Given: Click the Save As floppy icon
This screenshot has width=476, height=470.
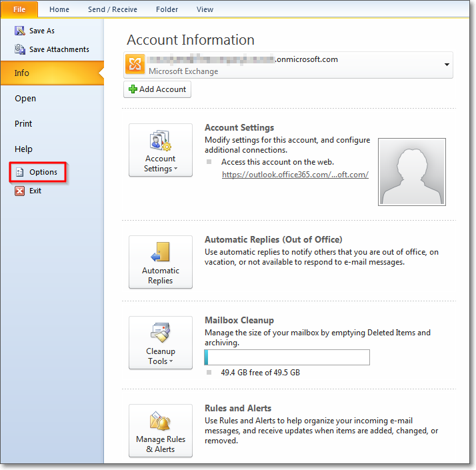Looking at the screenshot, I should (x=20, y=31).
